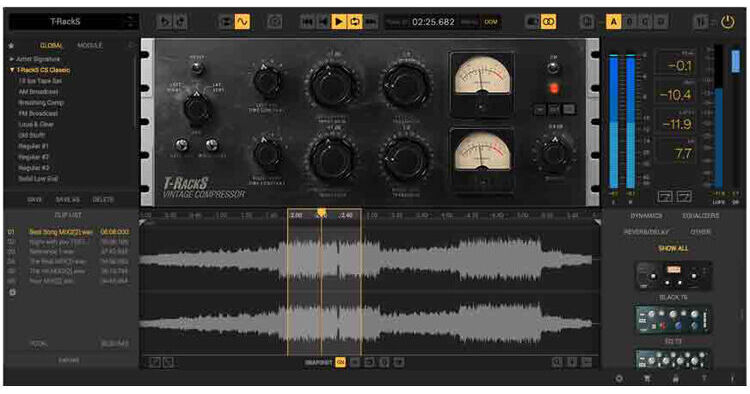Click the gear icon under clip list
The height and width of the screenshot is (394, 750).
(12, 292)
